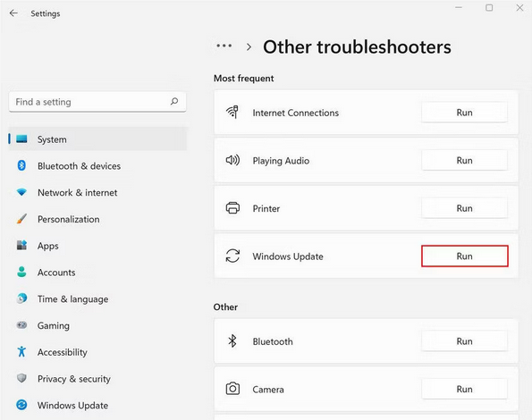Select Personalization in sidebar
This screenshot has height=420, width=532.
[97, 219]
